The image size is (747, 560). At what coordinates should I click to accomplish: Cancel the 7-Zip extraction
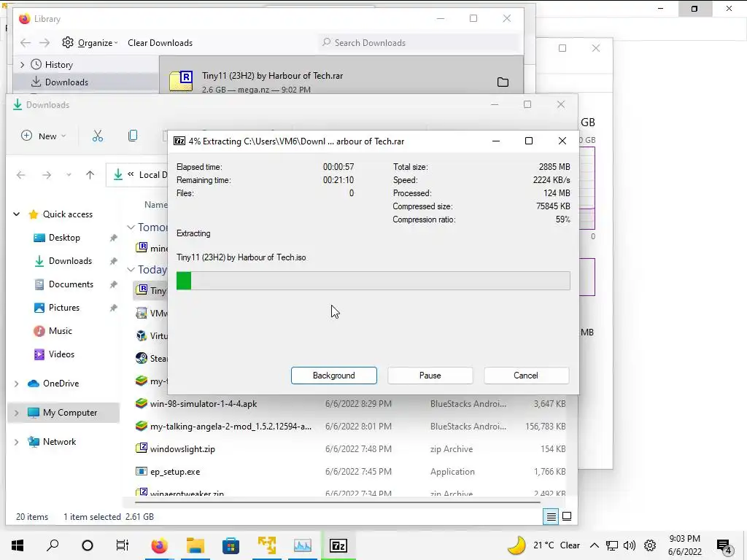click(x=526, y=376)
